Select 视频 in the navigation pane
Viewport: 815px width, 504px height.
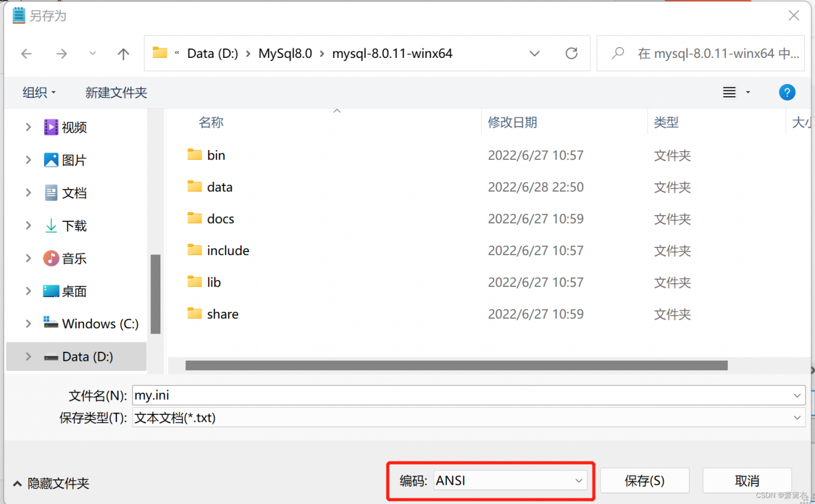pyautogui.click(x=66, y=127)
